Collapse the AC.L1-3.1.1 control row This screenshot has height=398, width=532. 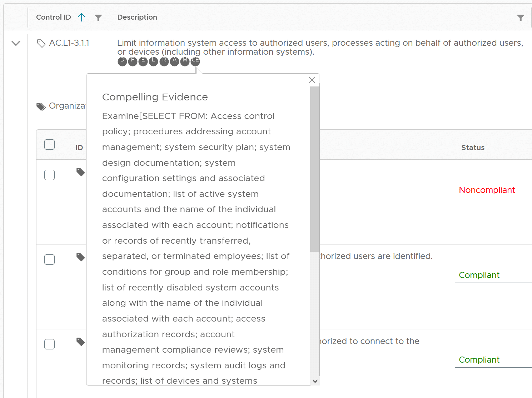[15, 43]
